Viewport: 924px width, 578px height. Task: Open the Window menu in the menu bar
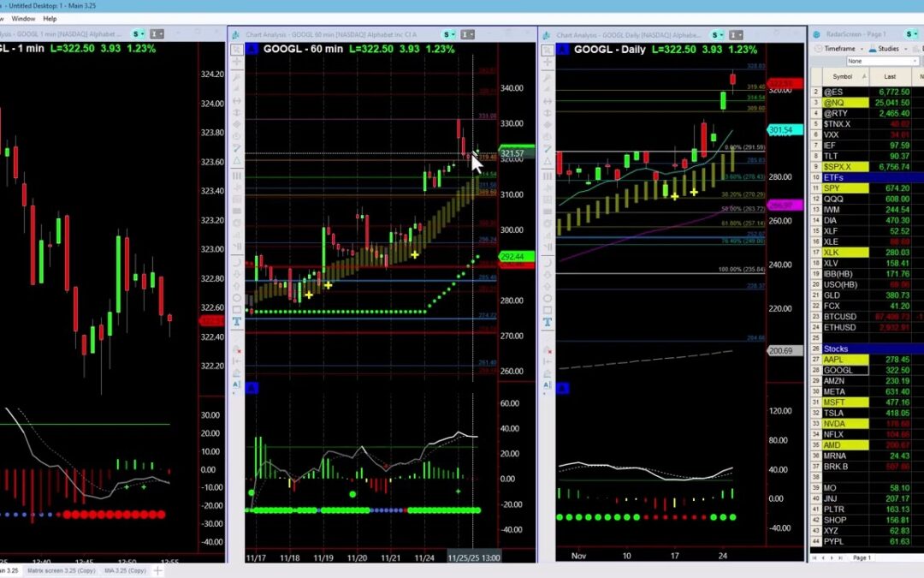click(22, 18)
